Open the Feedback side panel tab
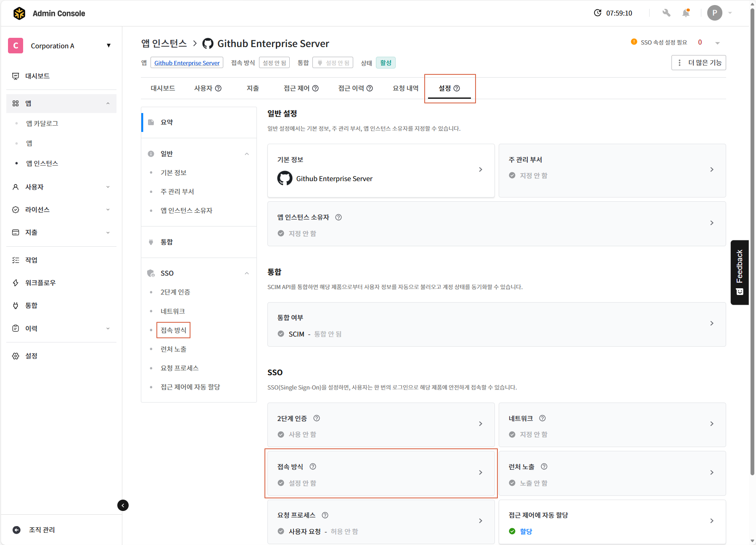Image resolution: width=756 pixels, height=545 pixels. coord(740,272)
